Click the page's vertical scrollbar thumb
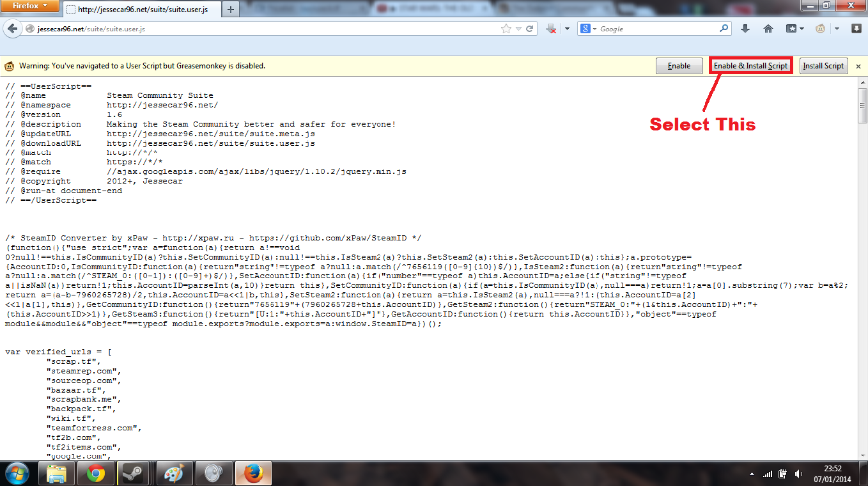The width and height of the screenshot is (868, 486). tap(862, 105)
